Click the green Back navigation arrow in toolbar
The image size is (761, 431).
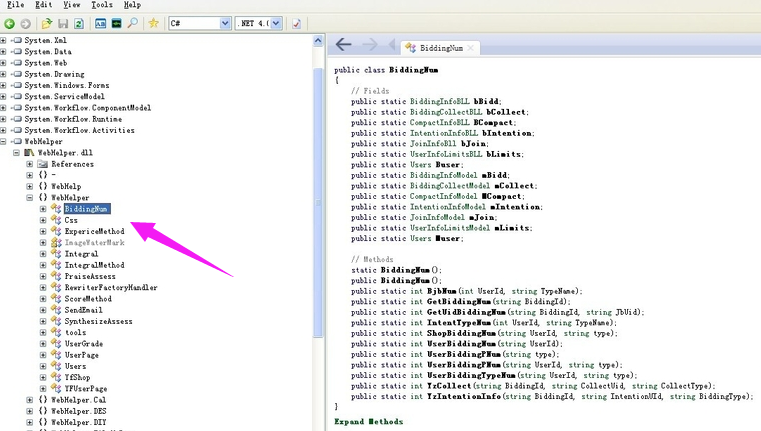pos(10,22)
